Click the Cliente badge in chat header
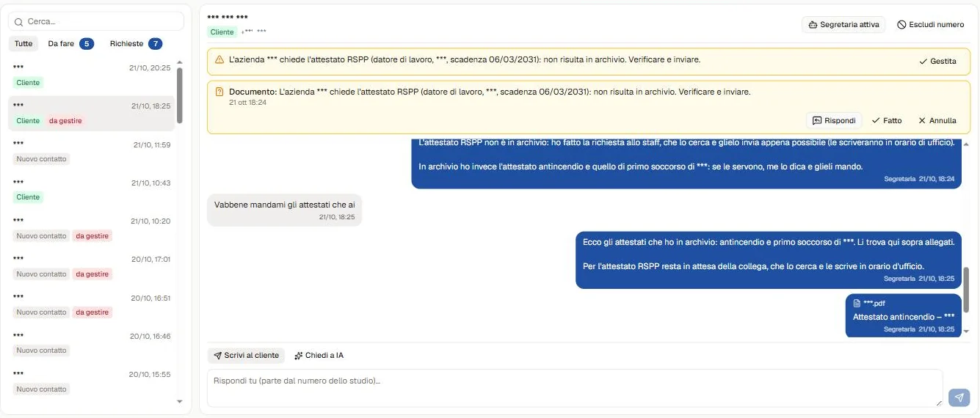Viewport: 980px width, 418px height. pyautogui.click(x=222, y=32)
